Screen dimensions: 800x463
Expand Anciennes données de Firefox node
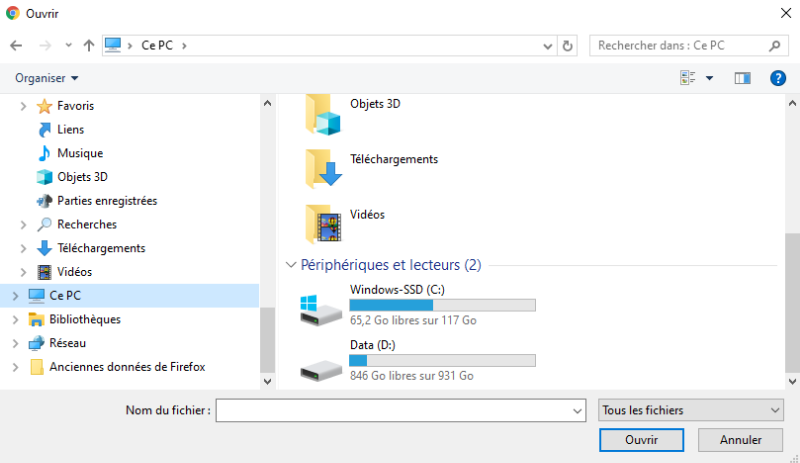(15, 367)
